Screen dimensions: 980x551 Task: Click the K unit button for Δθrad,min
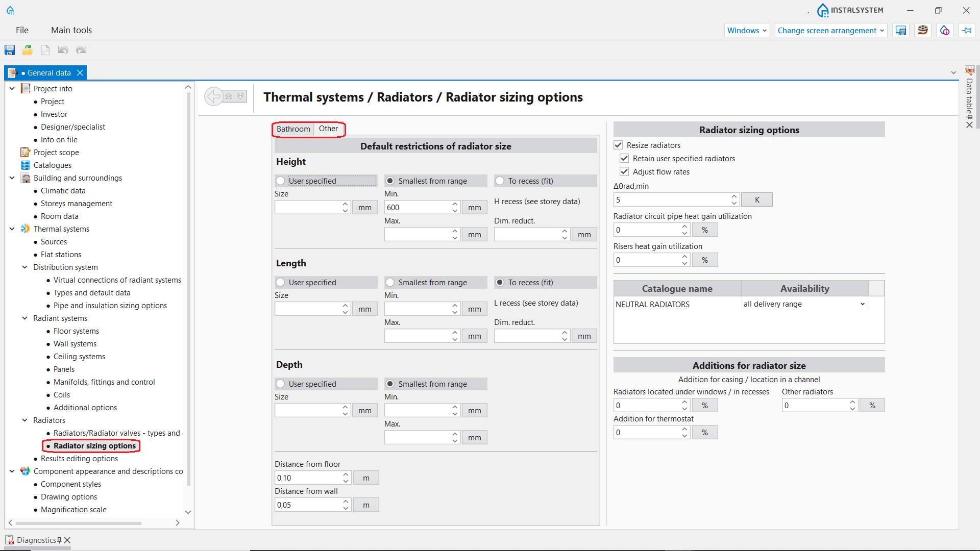(757, 199)
